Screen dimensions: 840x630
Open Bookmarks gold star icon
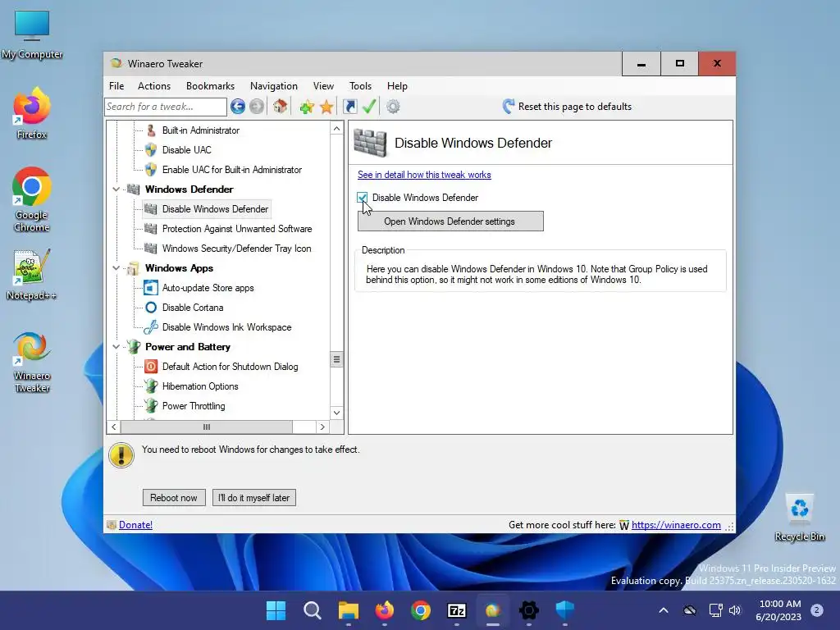tap(326, 107)
